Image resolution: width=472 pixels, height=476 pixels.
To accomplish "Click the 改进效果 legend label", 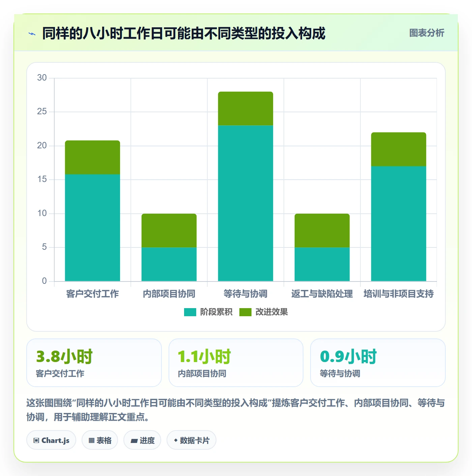I will pos(271,312).
